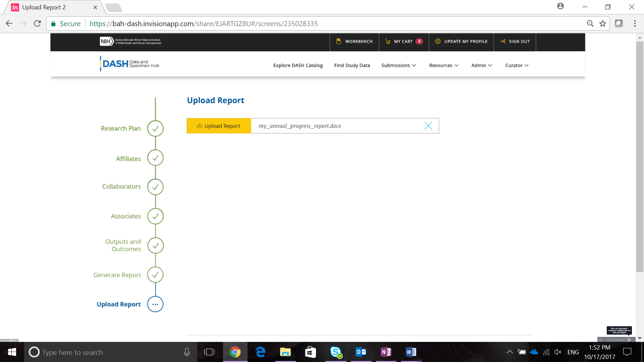This screenshot has height=362, width=644.
Task: Select the Affiliates step checkmark
Action: [x=155, y=158]
